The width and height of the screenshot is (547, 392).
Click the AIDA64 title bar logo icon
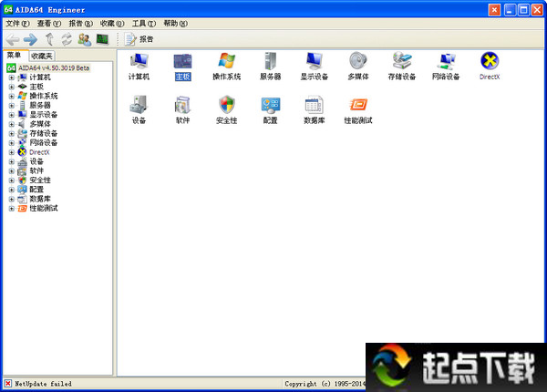[8, 10]
